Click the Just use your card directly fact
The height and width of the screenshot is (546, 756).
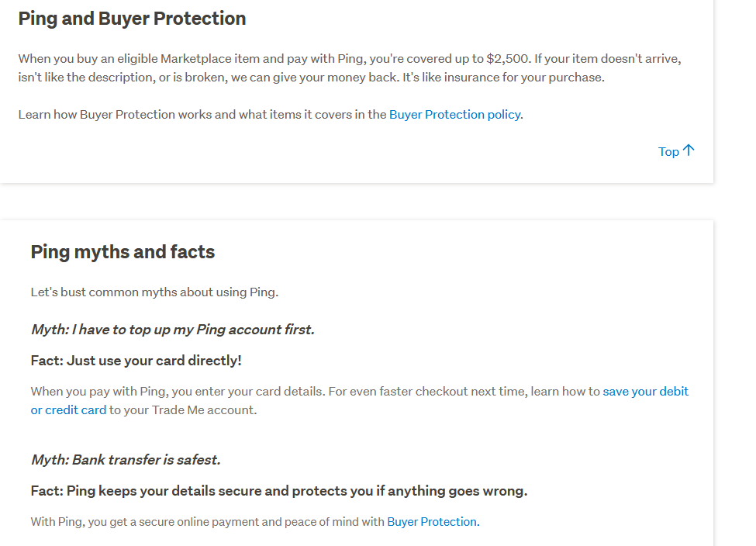tap(136, 361)
